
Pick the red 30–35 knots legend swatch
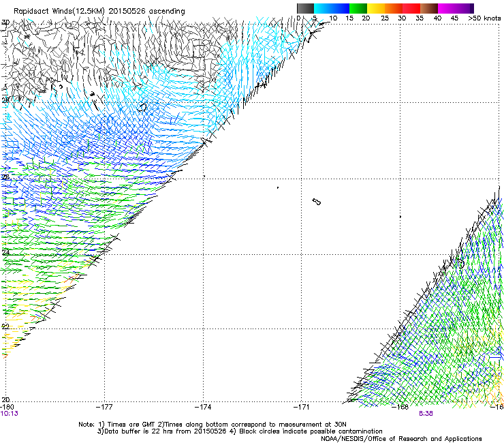[411, 8]
